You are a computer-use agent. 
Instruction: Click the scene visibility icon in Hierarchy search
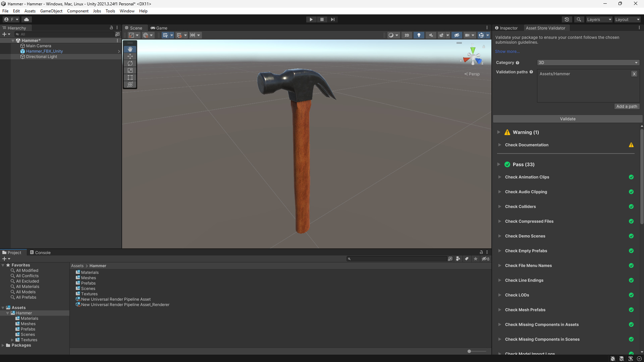coord(117,34)
